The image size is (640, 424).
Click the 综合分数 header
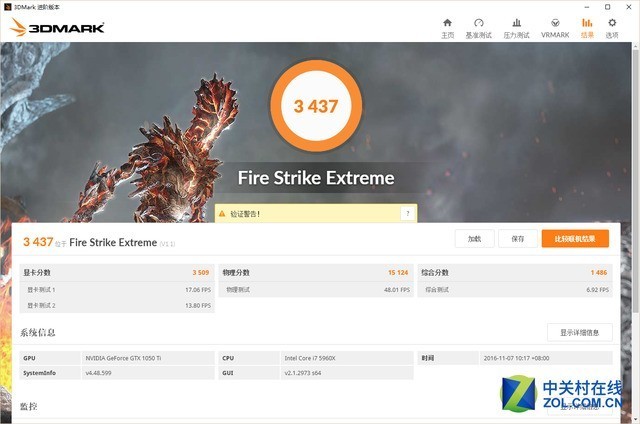click(x=435, y=272)
